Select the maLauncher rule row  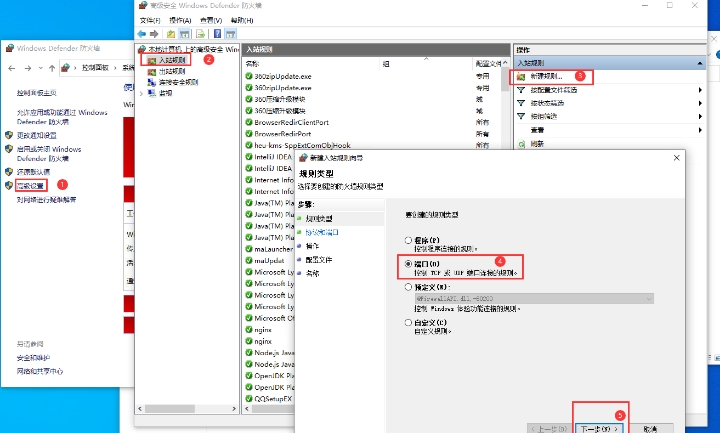pyautogui.click(x=269, y=249)
